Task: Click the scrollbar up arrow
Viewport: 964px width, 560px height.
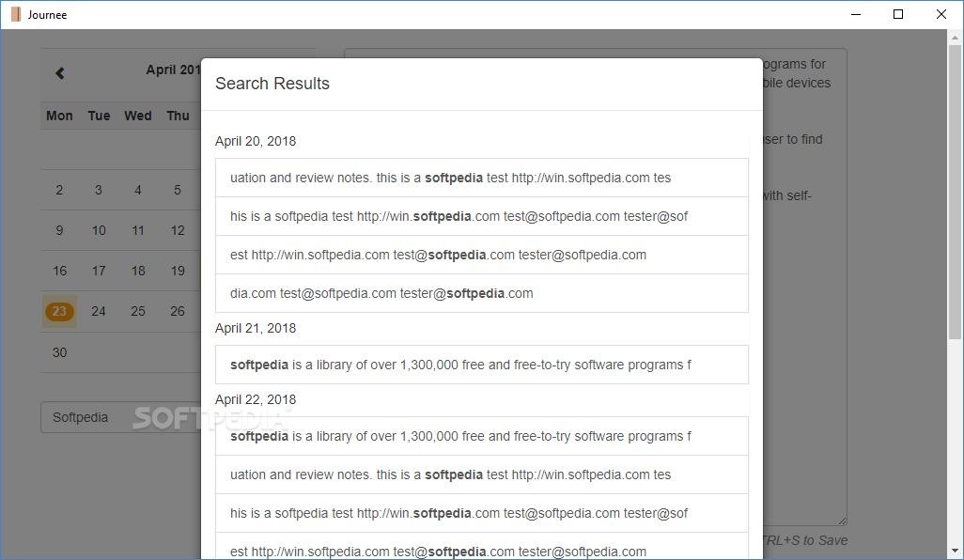Action: tap(955, 37)
